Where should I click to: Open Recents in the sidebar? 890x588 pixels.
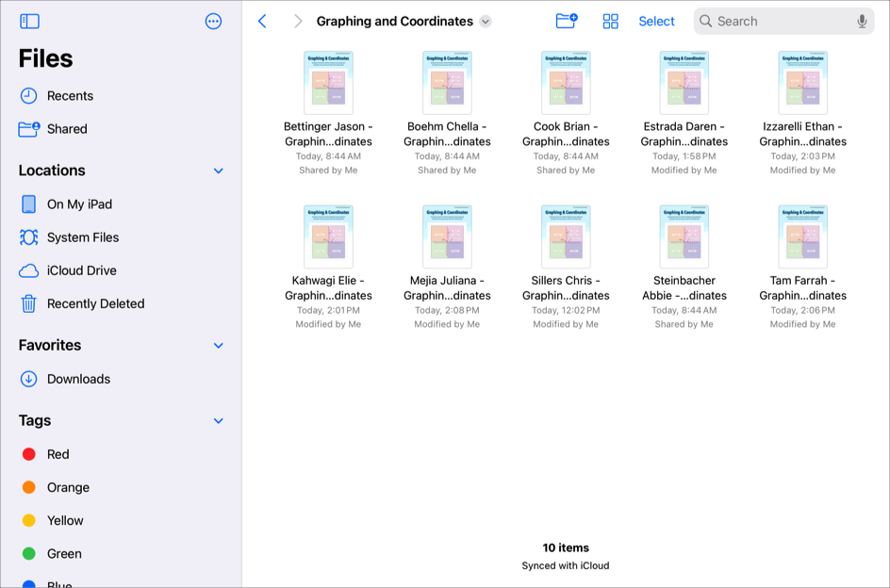point(70,96)
